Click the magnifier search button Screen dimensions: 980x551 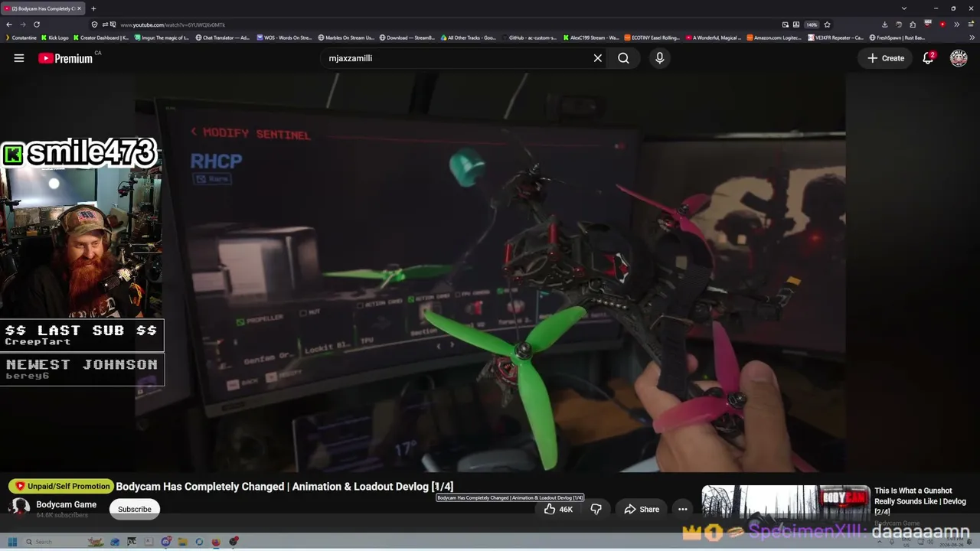click(623, 58)
